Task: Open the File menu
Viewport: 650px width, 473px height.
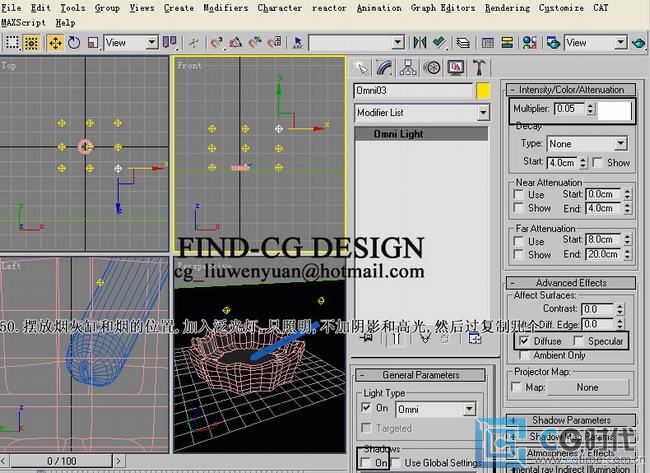Action: coord(12,7)
